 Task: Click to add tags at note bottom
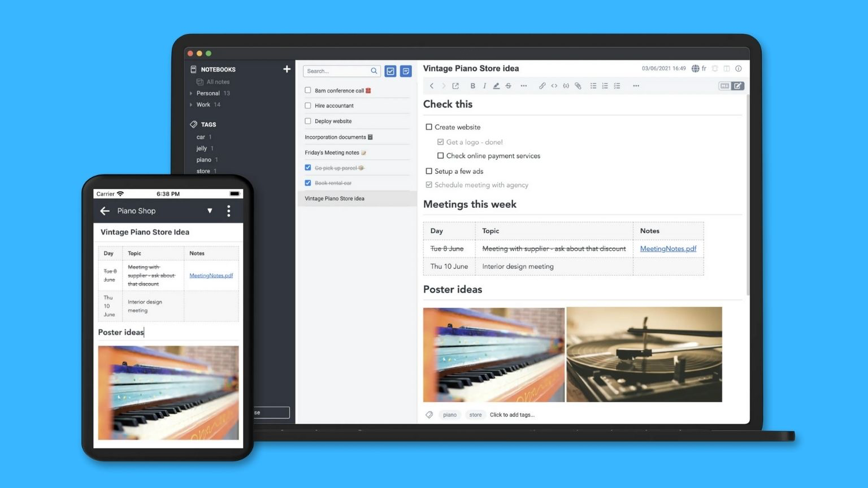512,415
